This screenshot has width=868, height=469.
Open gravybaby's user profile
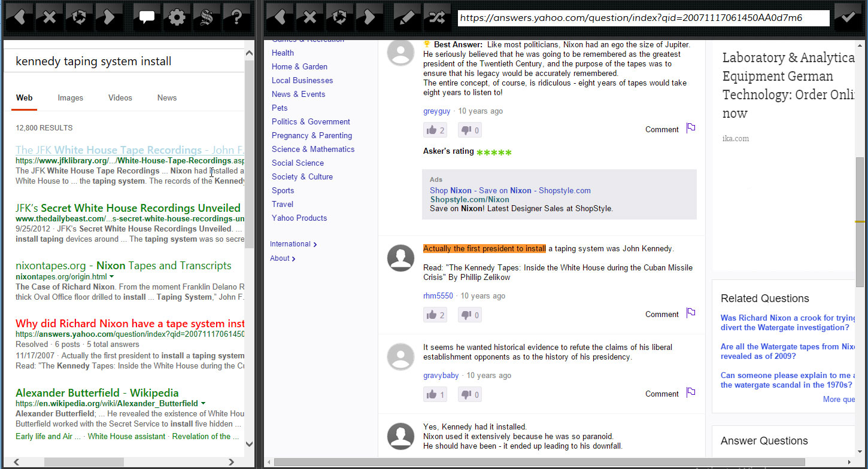(x=441, y=375)
